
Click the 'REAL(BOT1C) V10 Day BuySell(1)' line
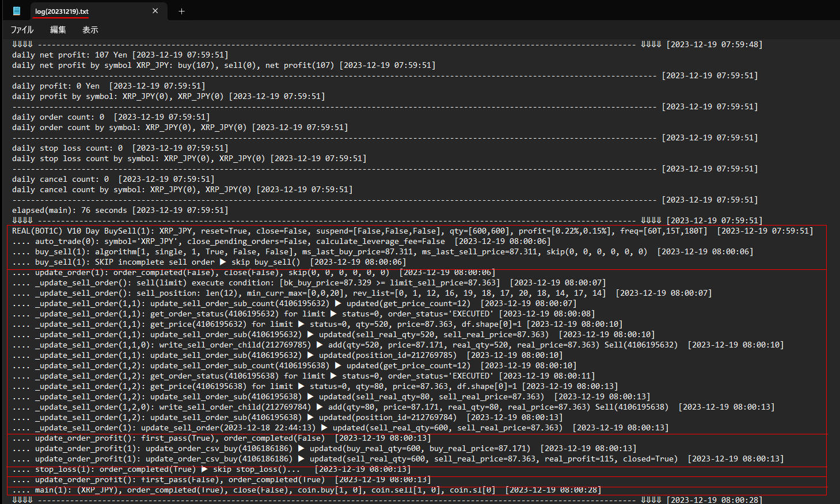tap(413, 231)
